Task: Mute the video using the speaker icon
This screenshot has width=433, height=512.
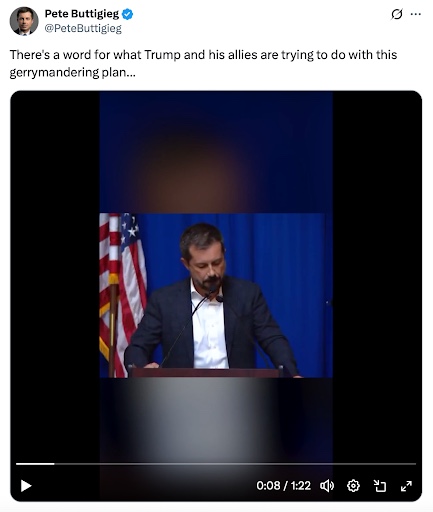Action: pos(327,486)
